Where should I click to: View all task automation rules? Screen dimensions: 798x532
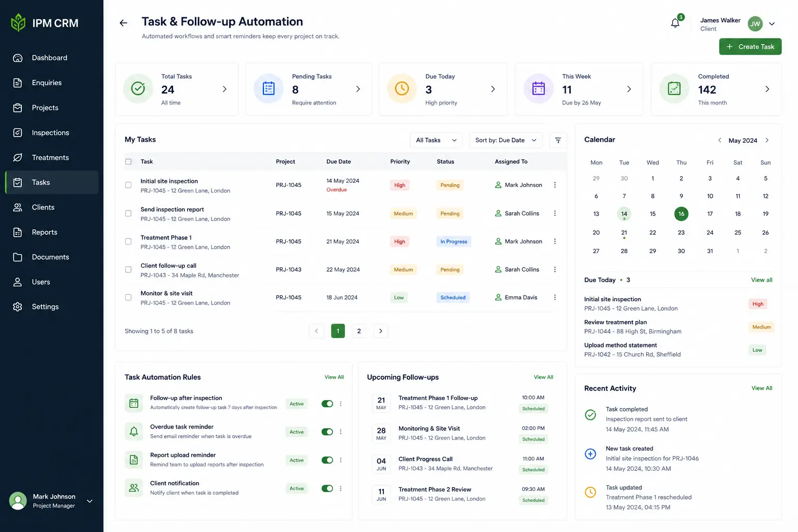click(x=334, y=377)
